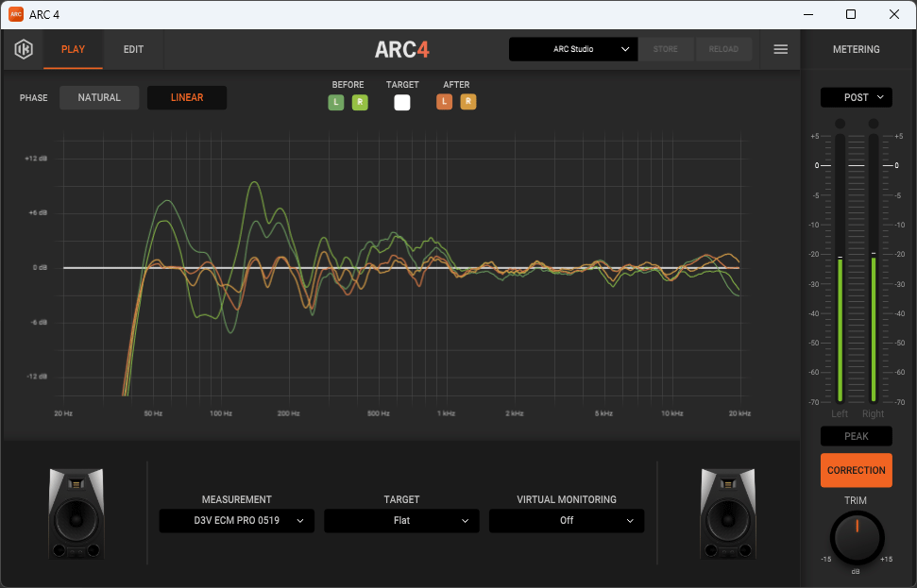Toggle the BEFORE left channel curve
The height and width of the screenshot is (588, 917).
(x=335, y=102)
